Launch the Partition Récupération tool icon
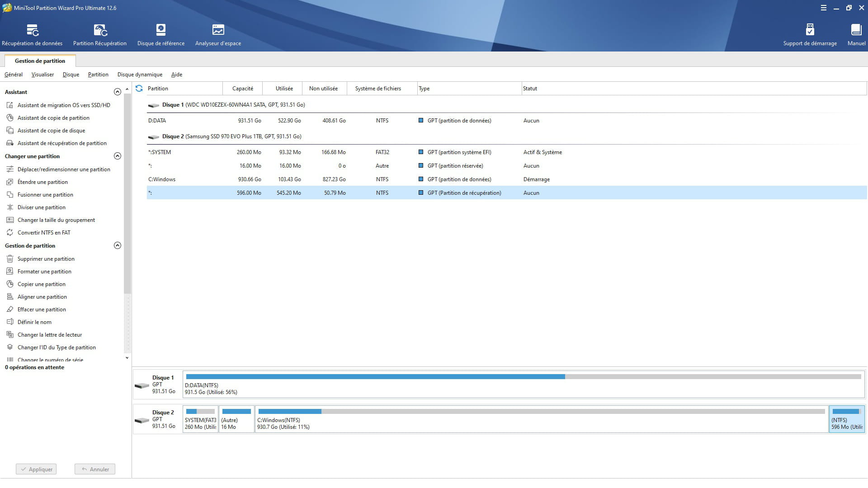The height and width of the screenshot is (488, 868). tap(100, 30)
